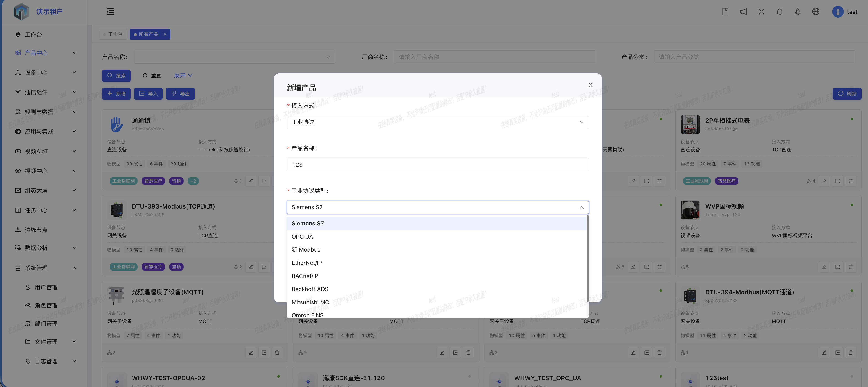Click the protocol list scrollbar
868x387 pixels.
click(588, 259)
